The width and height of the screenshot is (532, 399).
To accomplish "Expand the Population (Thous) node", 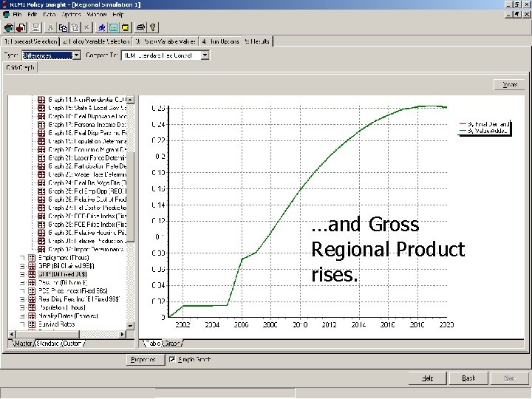I will point(22,307).
